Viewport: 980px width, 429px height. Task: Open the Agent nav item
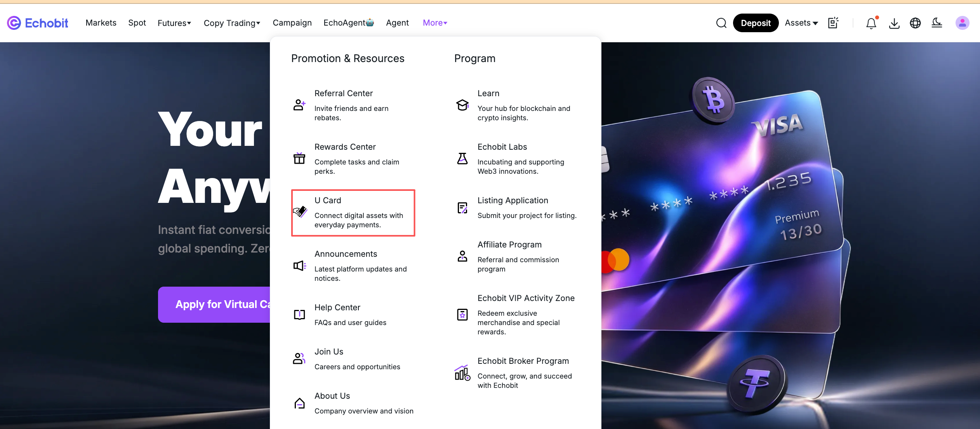(x=397, y=23)
